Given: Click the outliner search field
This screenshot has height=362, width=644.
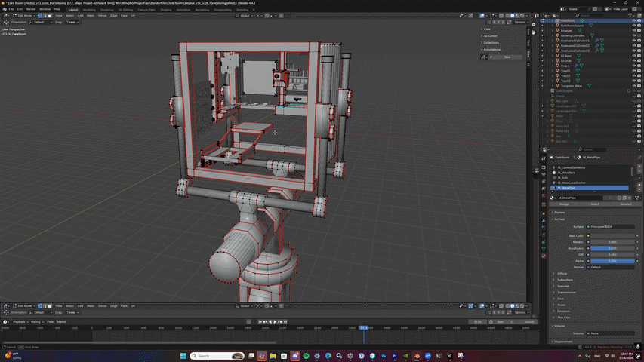Looking at the screenshot, I should pyautogui.click(x=590, y=16).
